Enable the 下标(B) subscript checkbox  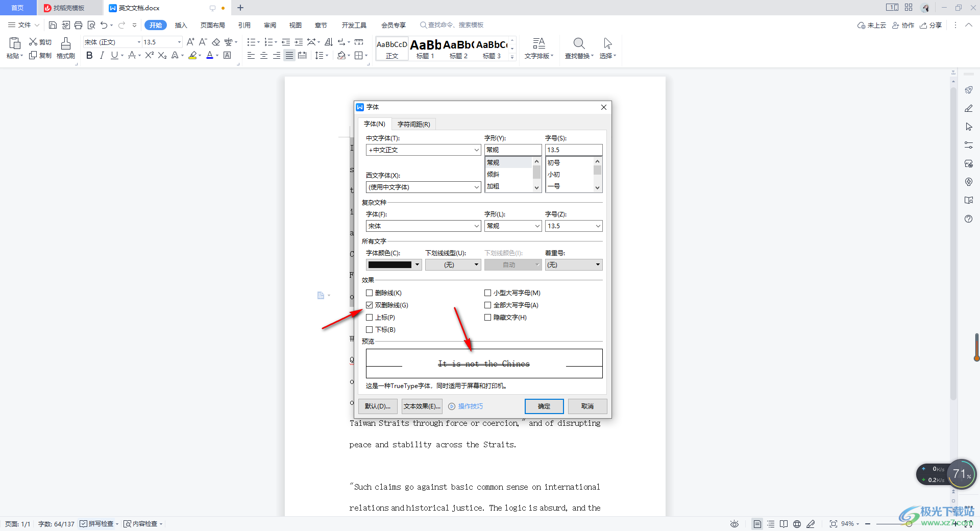click(369, 330)
